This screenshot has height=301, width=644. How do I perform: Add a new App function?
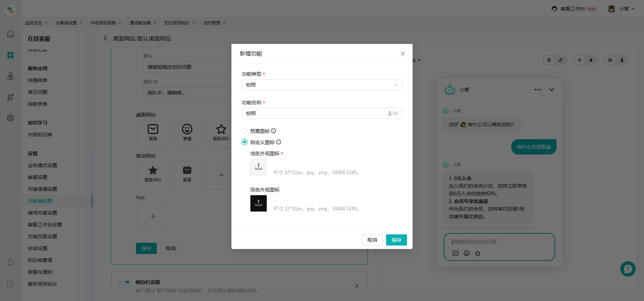coord(153,216)
